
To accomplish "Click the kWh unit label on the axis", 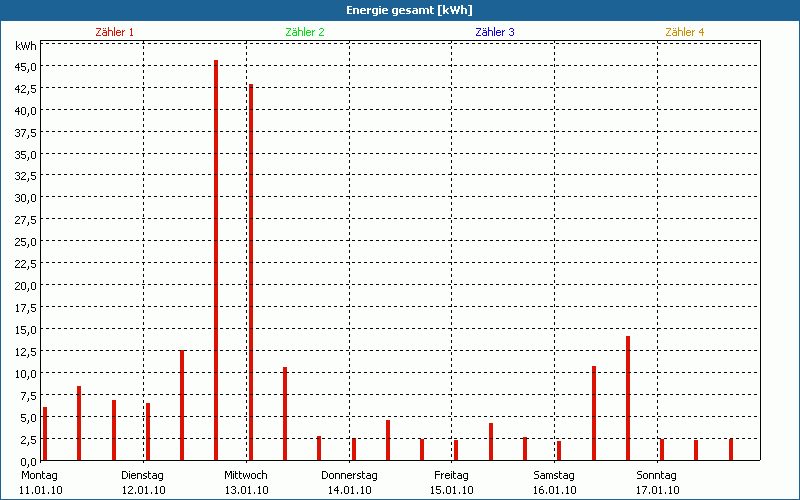I will coord(26,46).
